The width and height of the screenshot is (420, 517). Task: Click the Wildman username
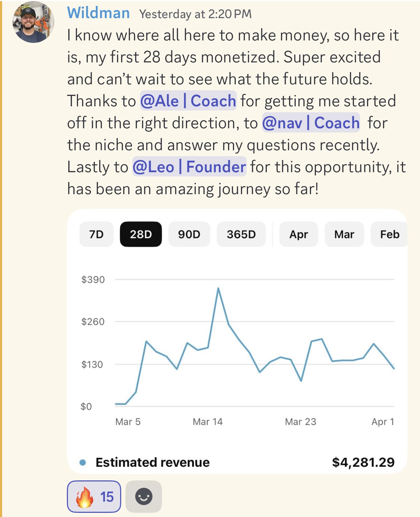tap(99, 13)
